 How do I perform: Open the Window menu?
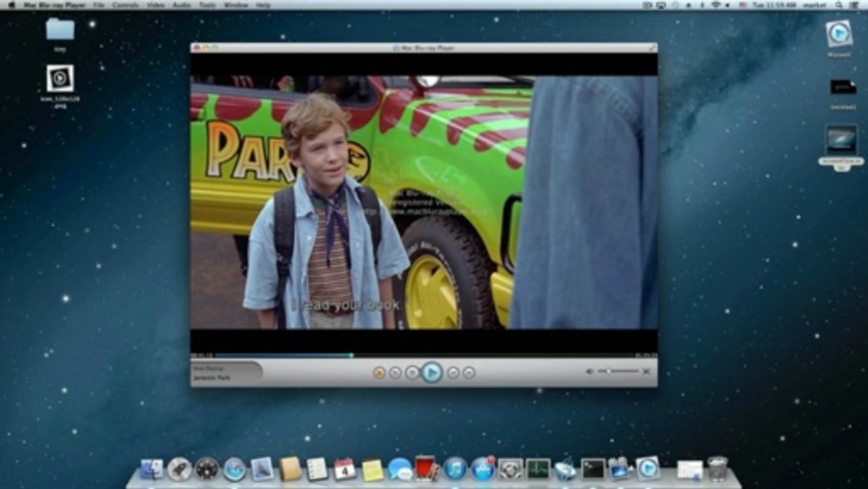(235, 5)
